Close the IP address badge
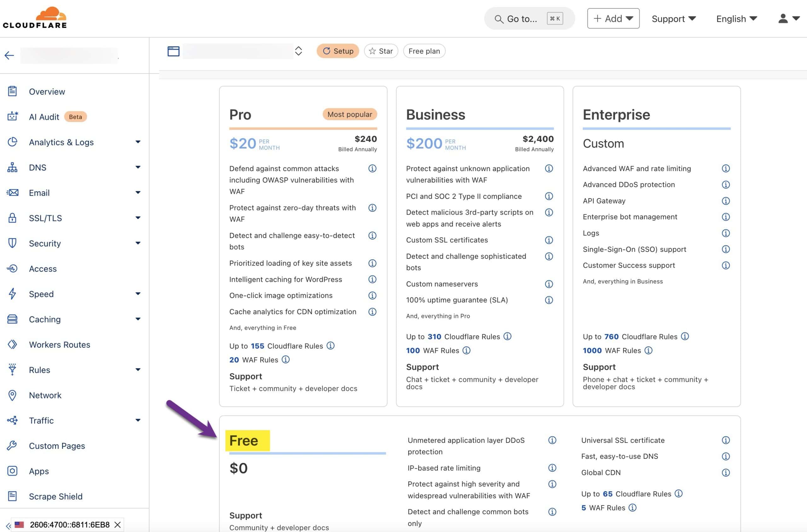The width and height of the screenshot is (807, 532). (x=117, y=525)
